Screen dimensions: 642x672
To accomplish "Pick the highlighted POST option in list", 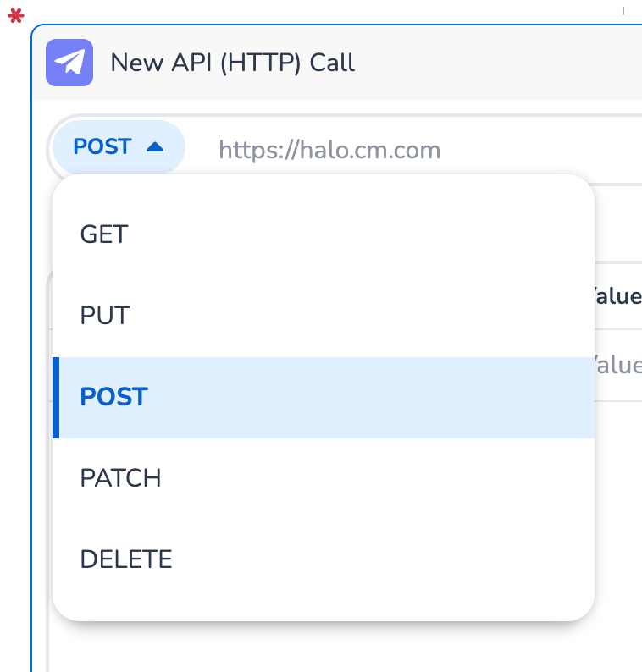I will (x=114, y=397).
